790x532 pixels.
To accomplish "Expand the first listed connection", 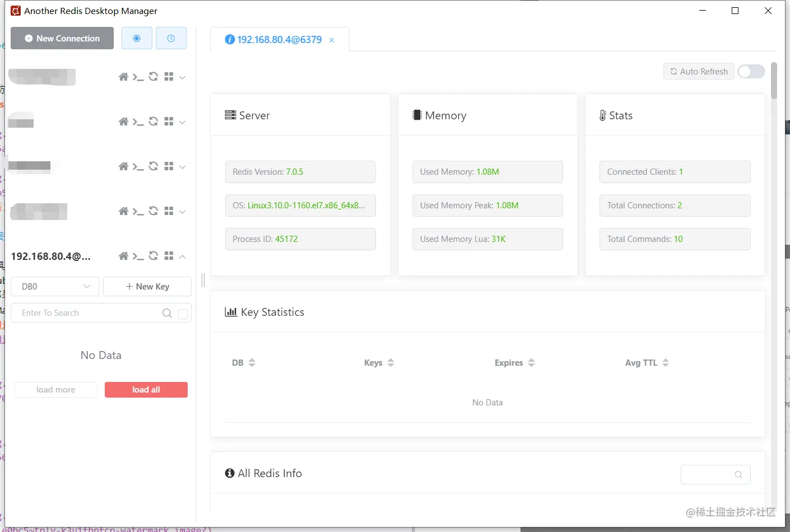I will (x=182, y=77).
